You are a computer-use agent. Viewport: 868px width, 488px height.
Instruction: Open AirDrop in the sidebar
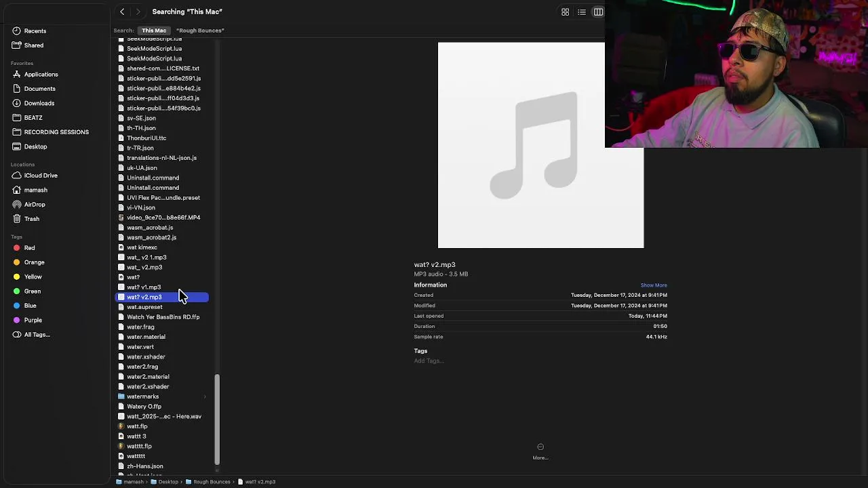[x=35, y=205]
